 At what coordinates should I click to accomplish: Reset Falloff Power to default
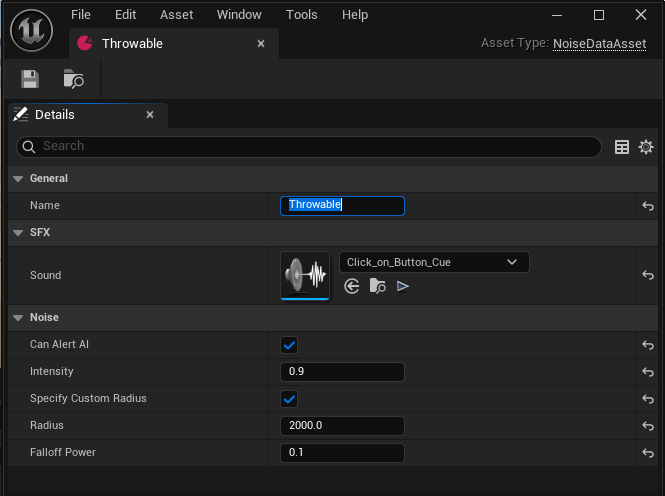tap(648, 453)
